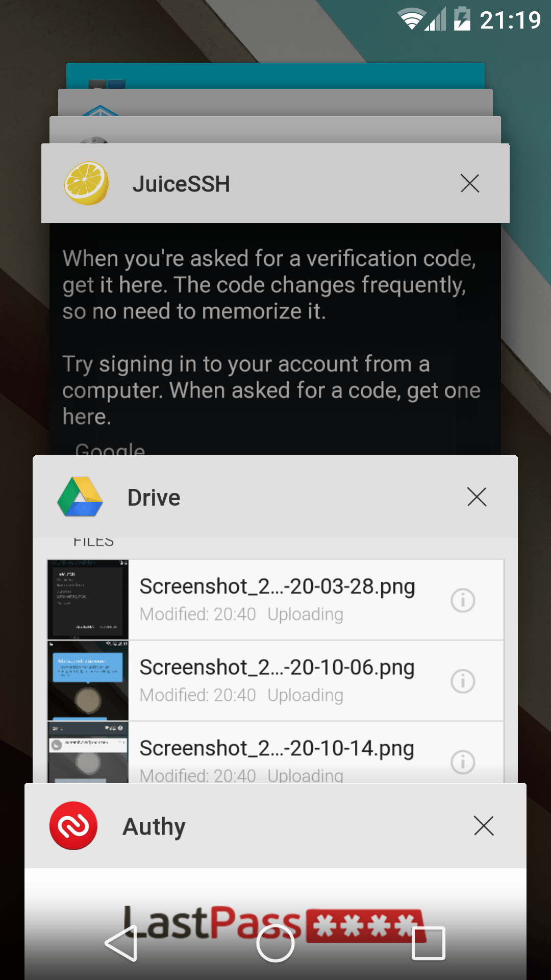Open the JuiceSSH lemon app icon
This screenshot has height=980, width=551.
tap(86, 184)
